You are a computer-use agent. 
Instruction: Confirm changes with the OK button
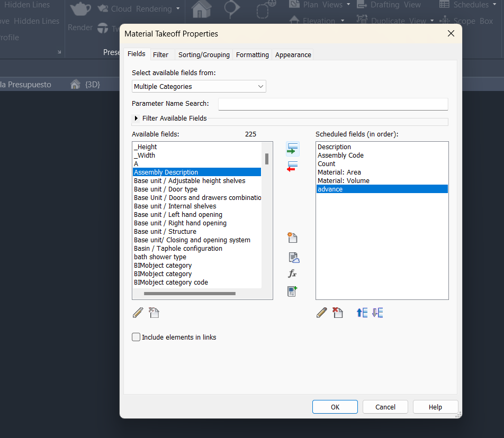335,407
